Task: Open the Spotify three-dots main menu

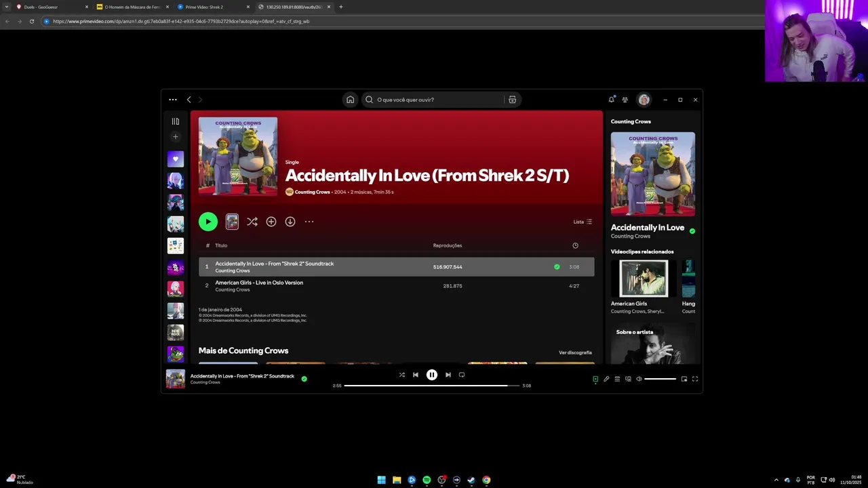Action: tap(173, 100)
